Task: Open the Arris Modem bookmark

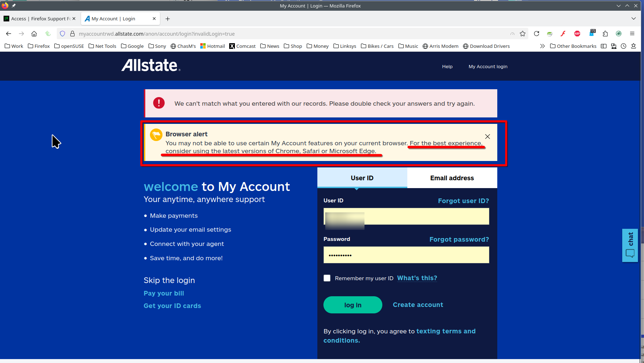Action: [x=441, y=46]
